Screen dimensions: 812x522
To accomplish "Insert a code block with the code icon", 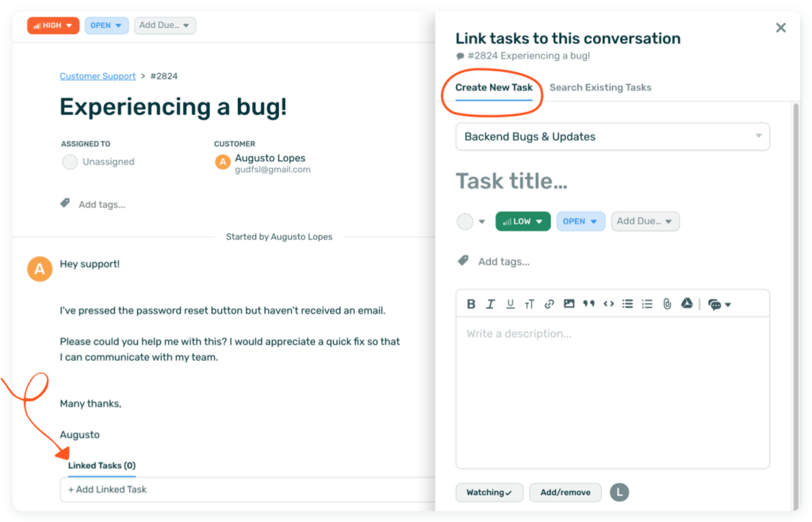I will click(608, 304).
